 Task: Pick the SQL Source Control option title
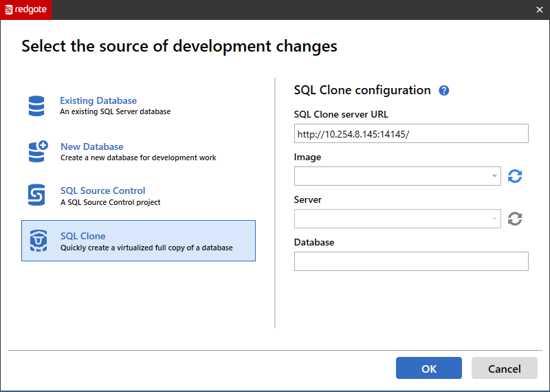[x=103, y=190]
